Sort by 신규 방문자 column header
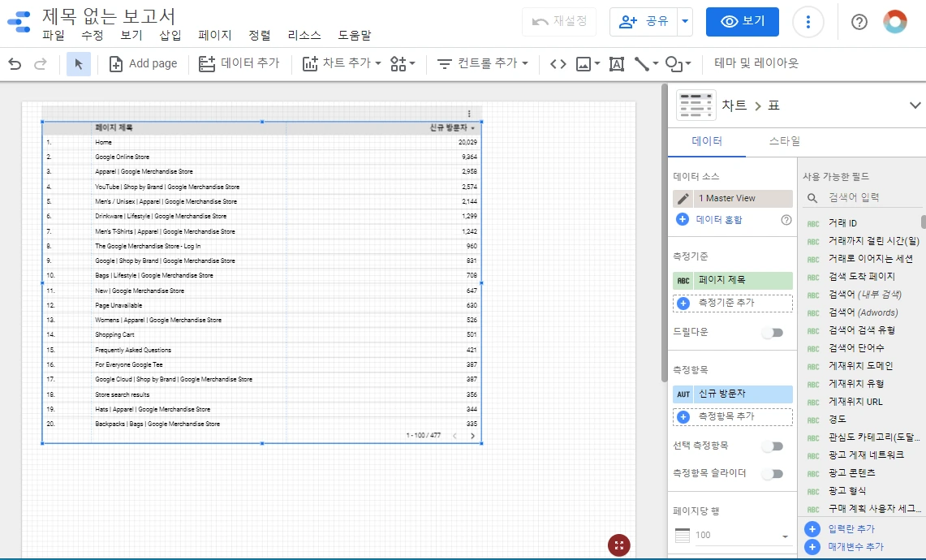 (452, 127)
